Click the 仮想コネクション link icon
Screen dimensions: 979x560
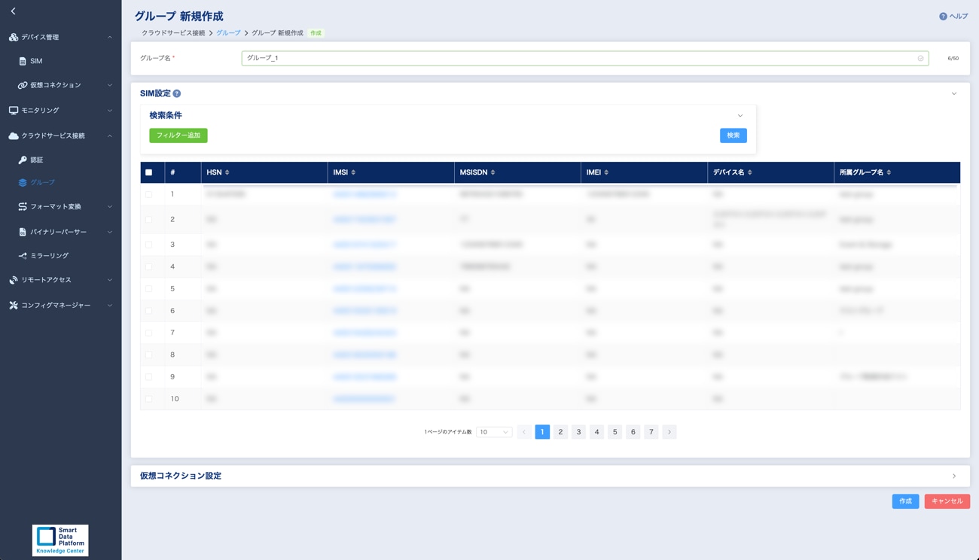coord(23,85)
